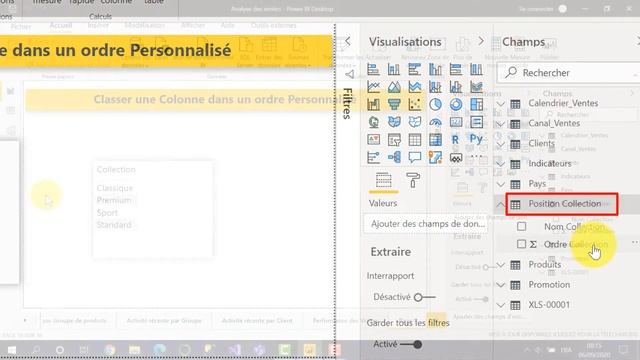Screen dimensions: 640x360
Task: Open the Accueil ribbon tab
Action: (61, 26)
